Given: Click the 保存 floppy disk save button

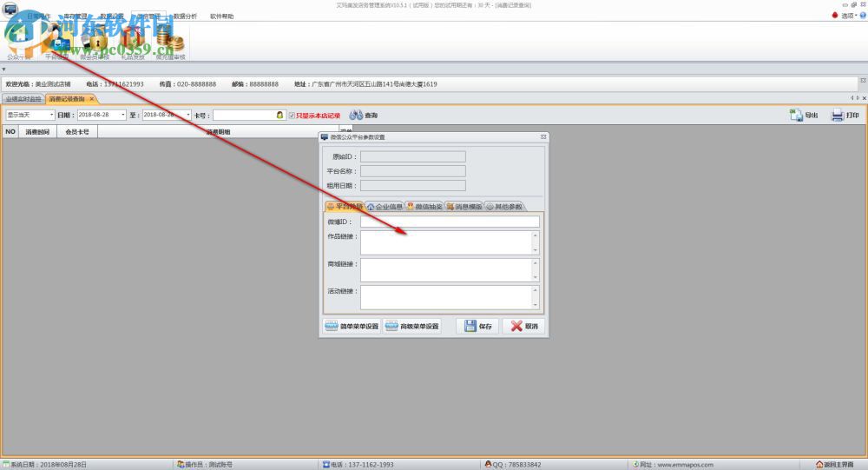Looking at the screenshot, I should click(477, 326).
